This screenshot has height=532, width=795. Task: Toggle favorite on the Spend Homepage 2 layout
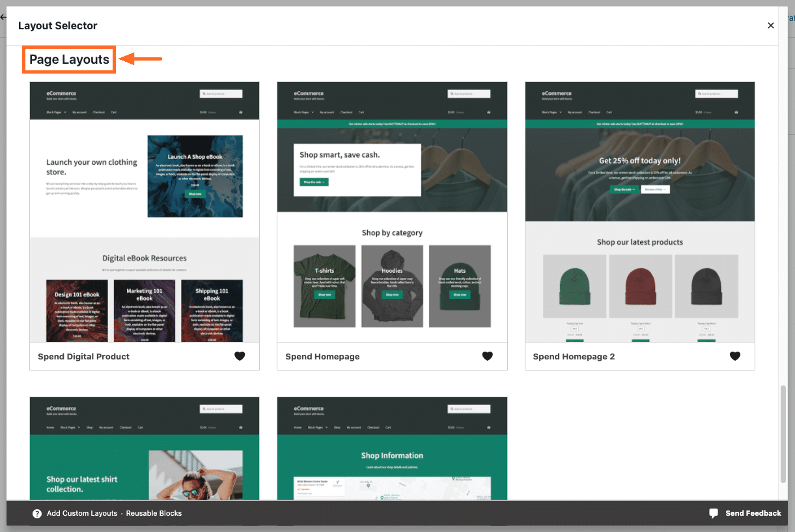(x=735, y=356)
